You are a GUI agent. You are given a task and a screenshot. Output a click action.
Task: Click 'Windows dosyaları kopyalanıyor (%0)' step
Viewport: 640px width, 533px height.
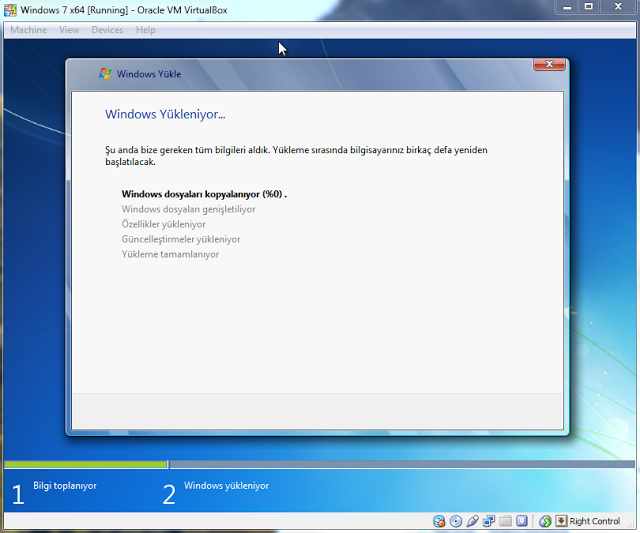point(204,194)
